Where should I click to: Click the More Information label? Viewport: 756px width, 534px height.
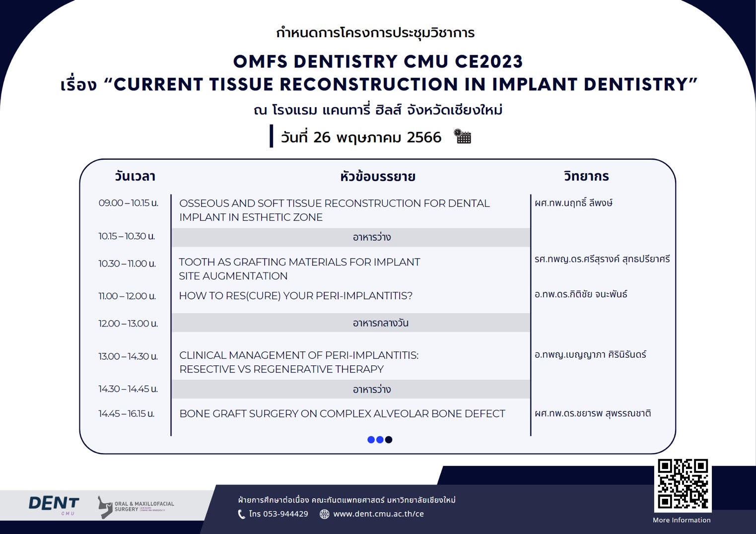682,520
